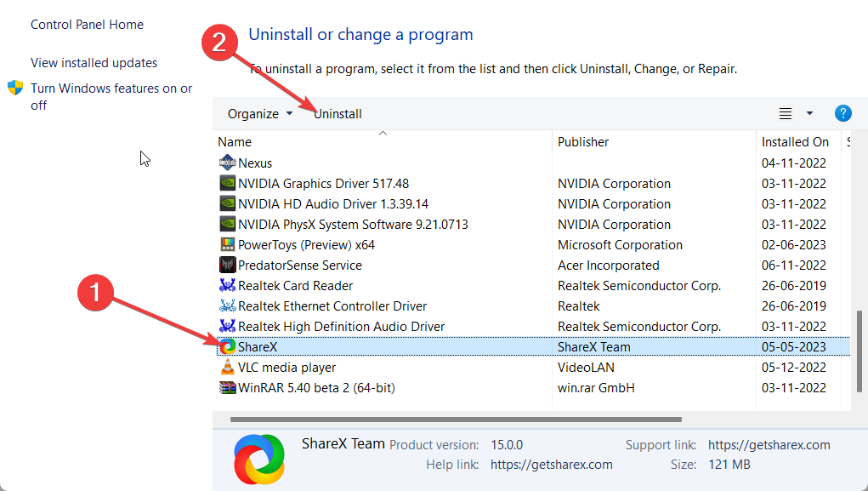Screen dimensions: 868x491
Task: Click the 04-11-2022 installed date
Action: point(794,163)
